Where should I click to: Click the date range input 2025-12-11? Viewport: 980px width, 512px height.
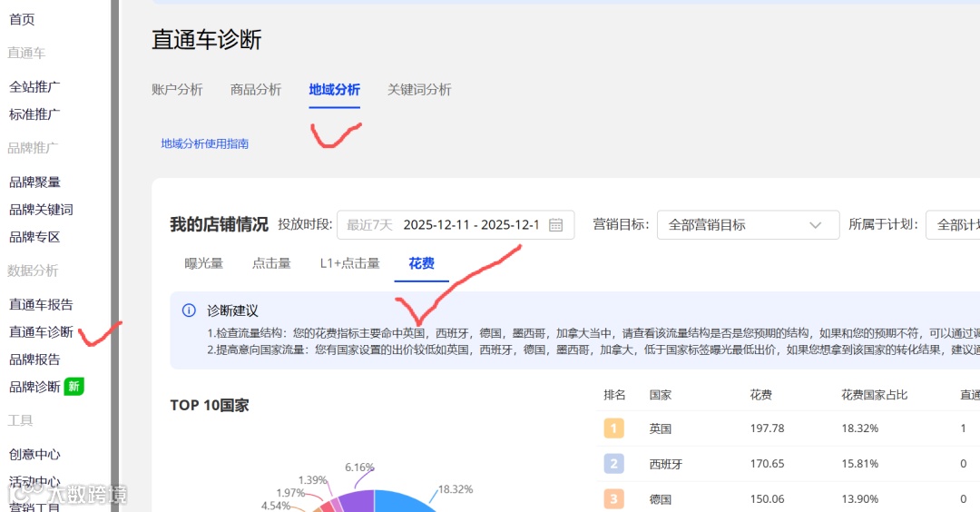[456, 225]
